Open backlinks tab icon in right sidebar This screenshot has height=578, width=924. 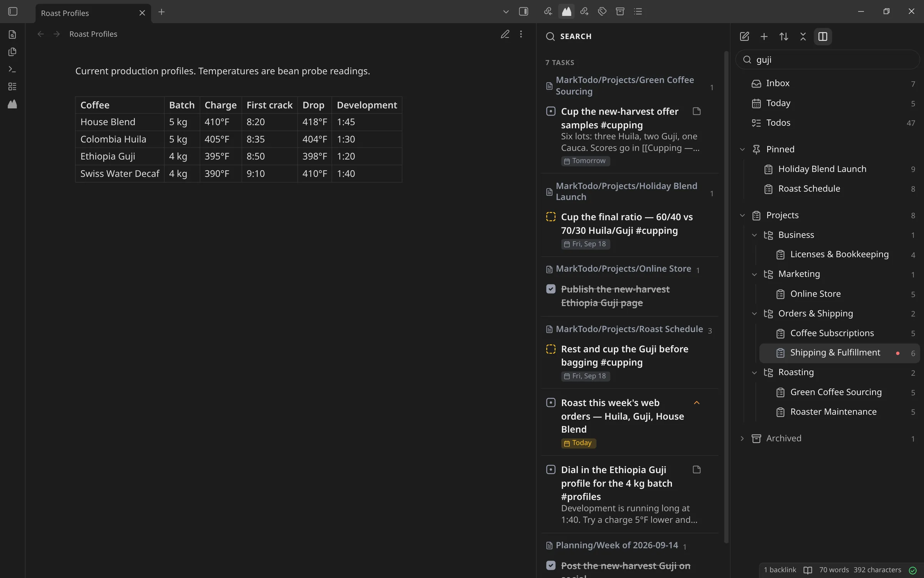coord(548,12)
